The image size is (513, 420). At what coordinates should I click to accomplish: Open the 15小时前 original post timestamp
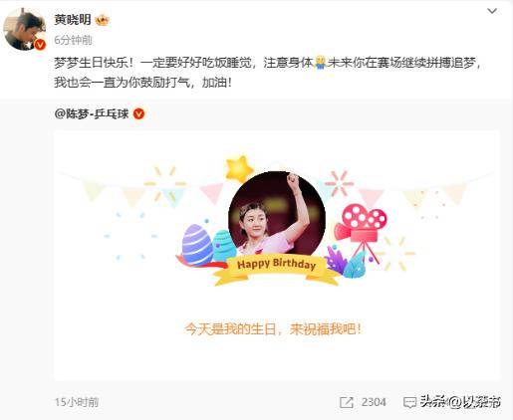pyautogui.click(x=77, y=402)
